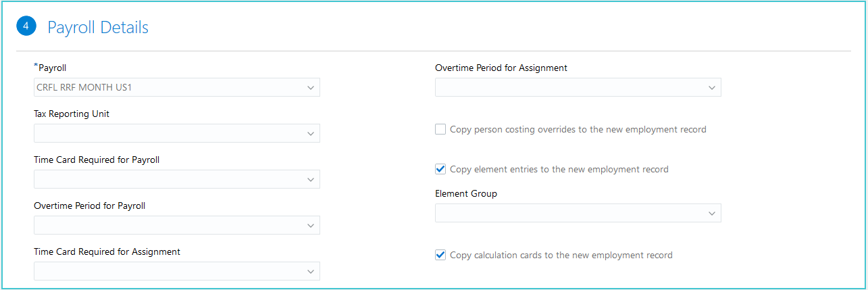Enable copy person costing overrides checkbox
Image resolution: width=868 pixels, height=290 pixels.
coord(440,129)
